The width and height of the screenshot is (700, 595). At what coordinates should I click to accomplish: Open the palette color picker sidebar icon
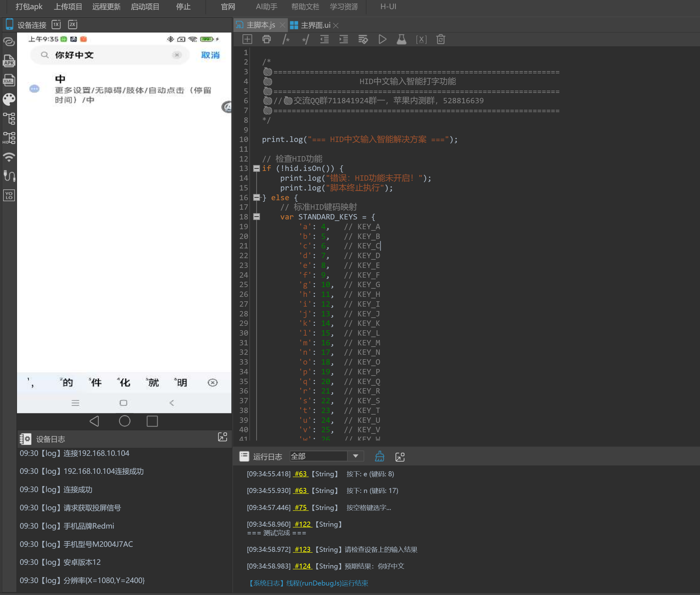9,99
